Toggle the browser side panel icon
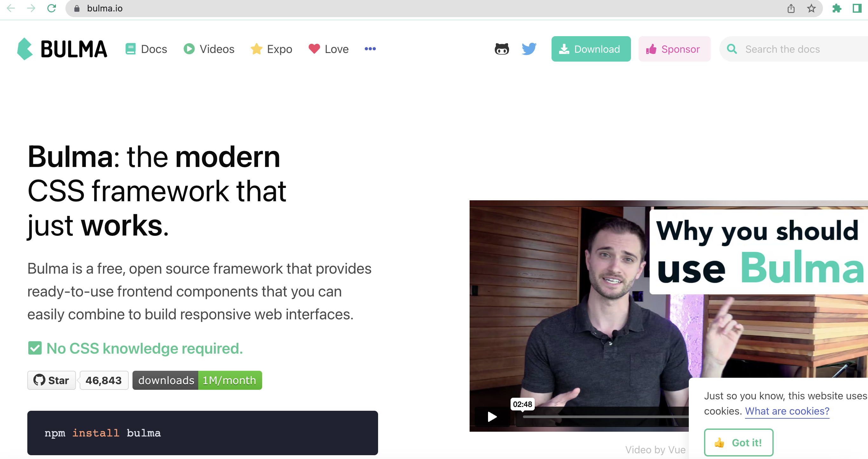The image size is (868, 459). tap(857, 9)
